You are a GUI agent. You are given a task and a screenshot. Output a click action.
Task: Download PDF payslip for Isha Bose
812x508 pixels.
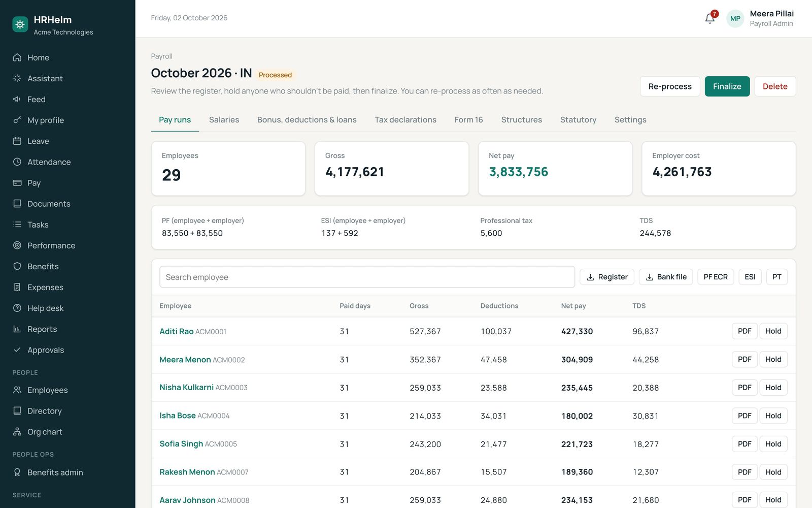tap(745, 416)
